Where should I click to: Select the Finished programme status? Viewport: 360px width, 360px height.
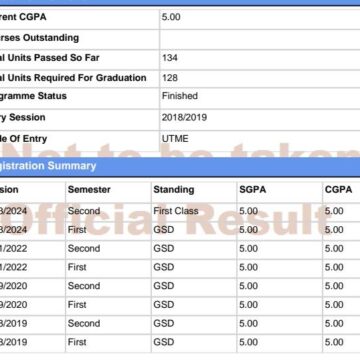click(x=180, y=96)
